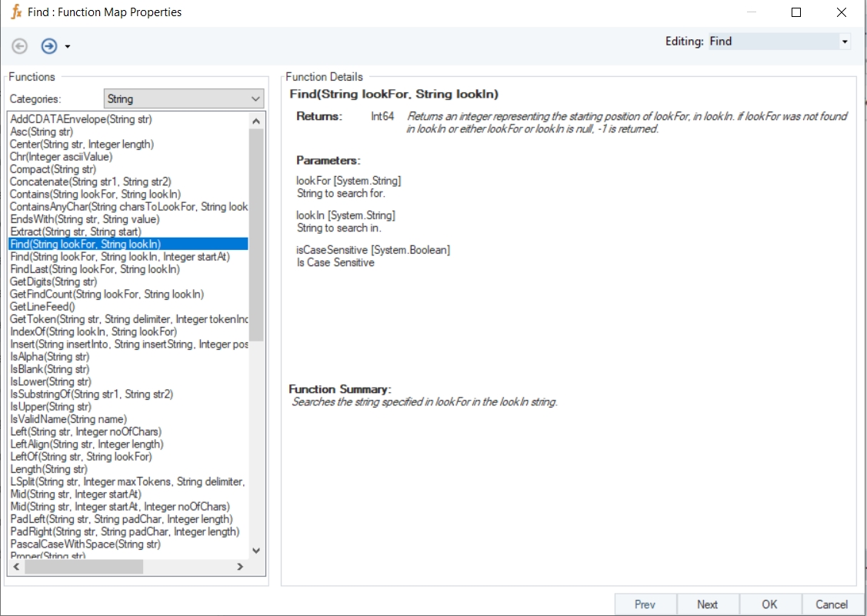Image resolution: width=867 pixels, height=616 pixels.
Task: Expand the Editing Find dropdown
Action: coord(845,42)
